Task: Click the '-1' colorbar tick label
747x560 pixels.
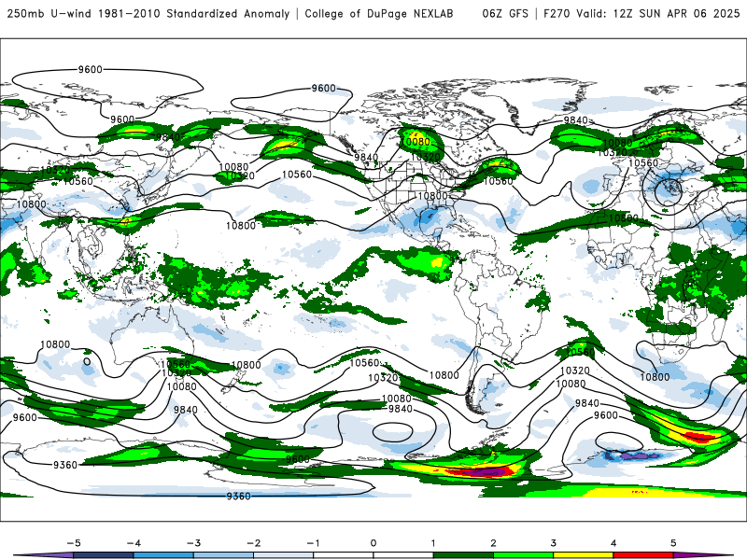Action: pos(314,543)
